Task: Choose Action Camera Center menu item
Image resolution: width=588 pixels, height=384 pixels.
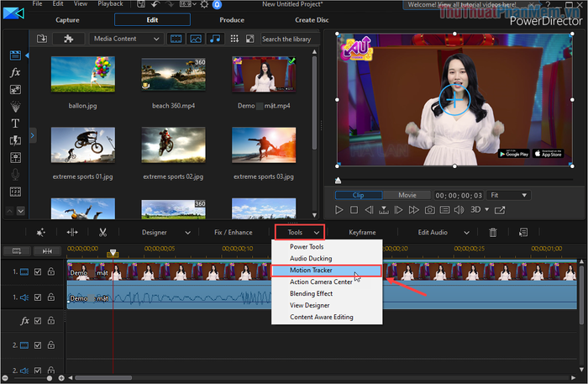Action: point(326,281)
